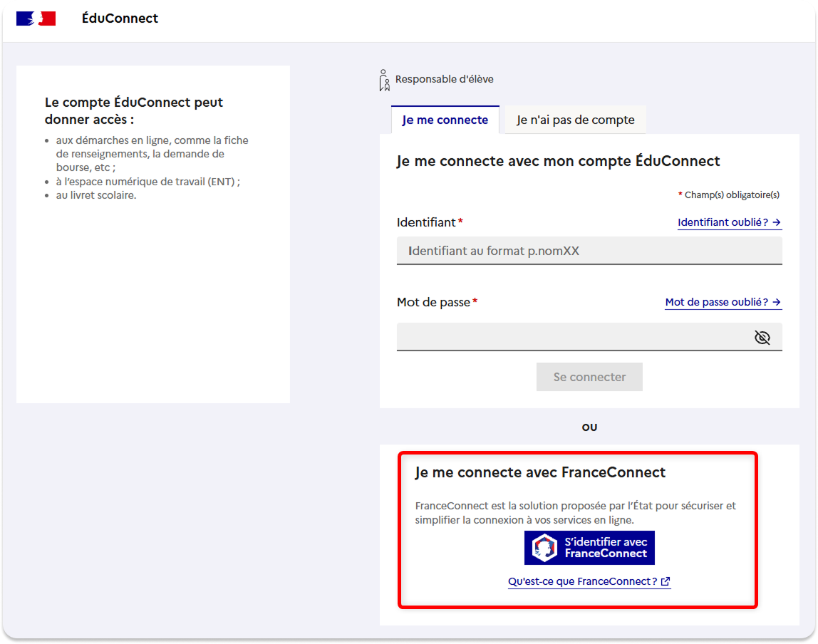Click the "au livret scolaire." bullet
This screenshot has height=644, width=818.
(x=96, y=195)
